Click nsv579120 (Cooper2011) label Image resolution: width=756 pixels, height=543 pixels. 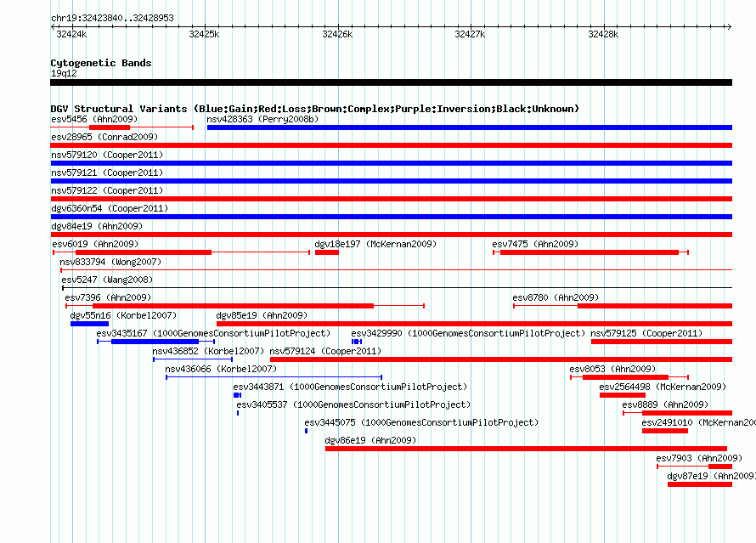point(107,155)
